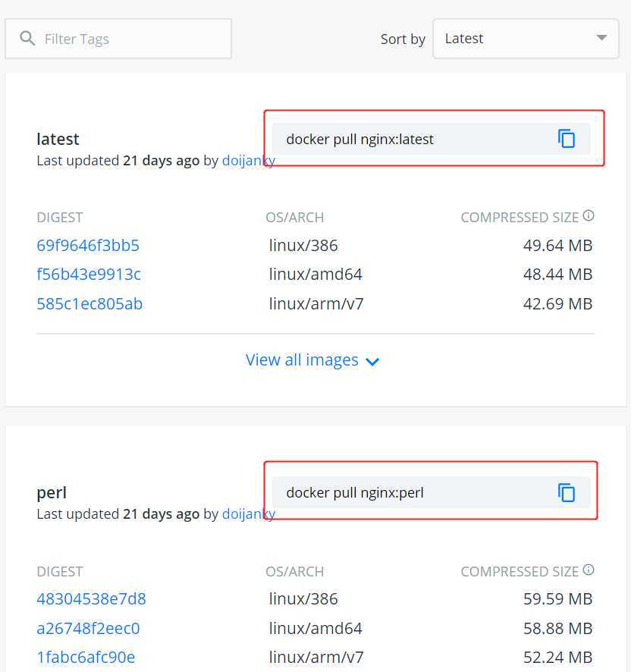Click the Sort by dropdown arrow
The image size is (631, 672).
(602, 38)
